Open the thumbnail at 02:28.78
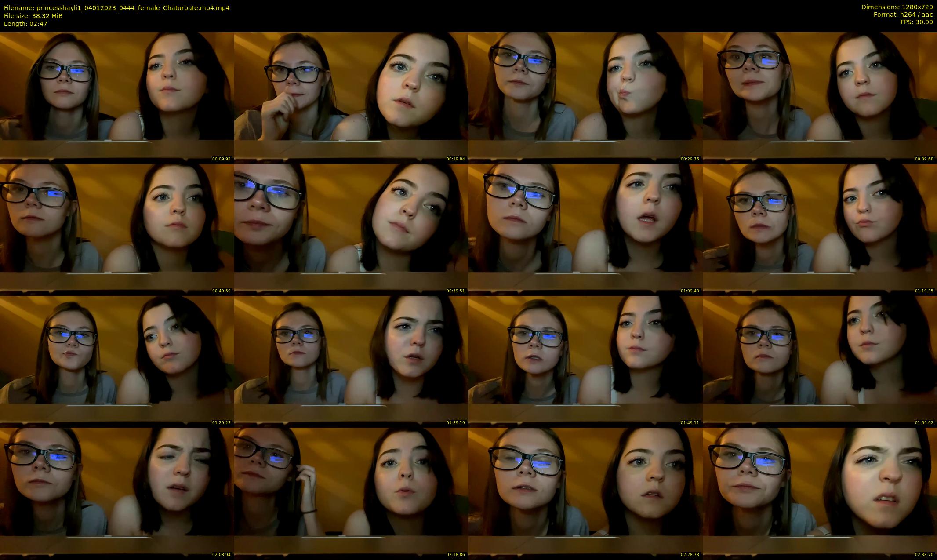This screenshot has width=937, height=560. [585, 493]
